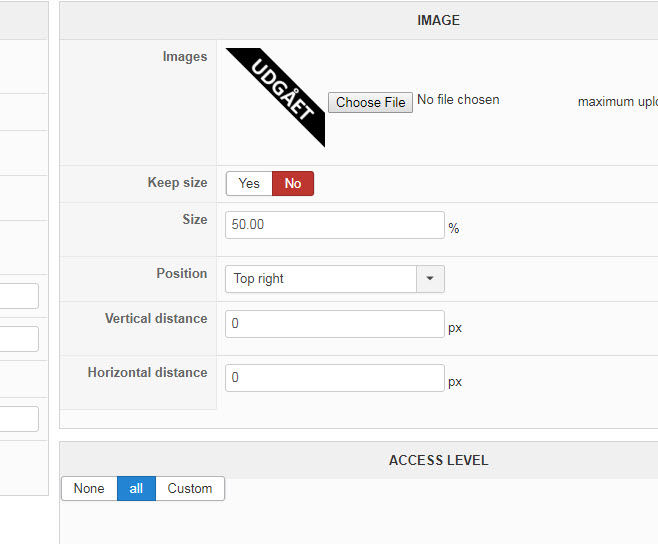Click the IMAGE section header
The height and width of the screenshot is (544, 658).
click(x=438, y=20)
